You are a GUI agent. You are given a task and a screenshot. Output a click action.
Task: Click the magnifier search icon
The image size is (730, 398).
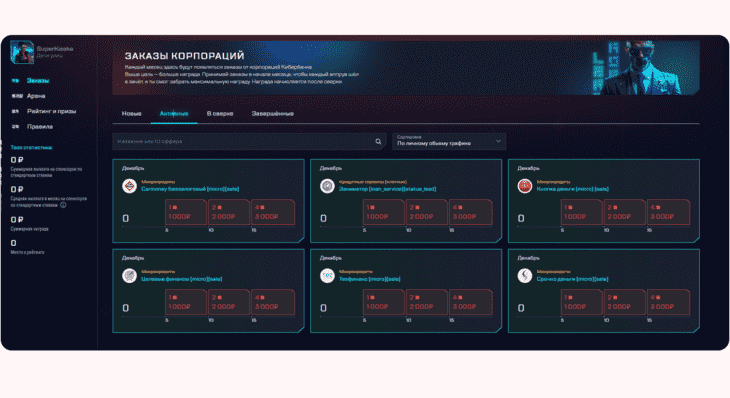(379, 142)
